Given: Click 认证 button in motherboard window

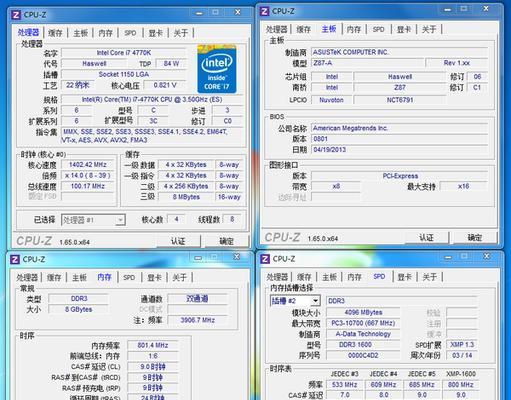Looking at the screenshot, I should pyautogui.click(x=426, y=237).
